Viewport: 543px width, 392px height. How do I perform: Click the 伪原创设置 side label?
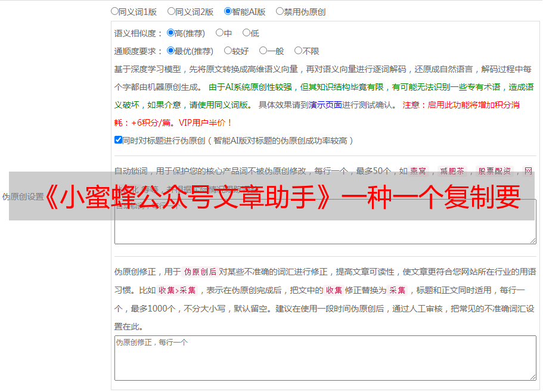click(x=23, y=197)
